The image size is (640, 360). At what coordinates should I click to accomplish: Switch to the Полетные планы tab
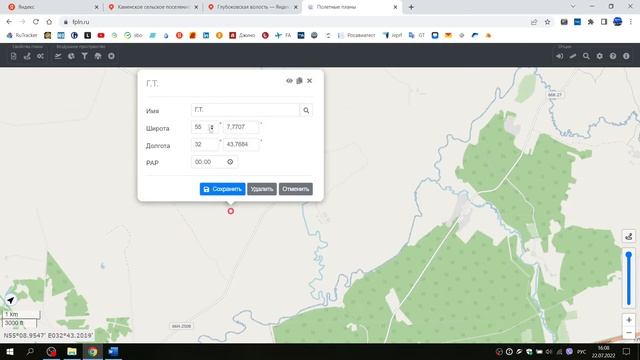[352, 7]
